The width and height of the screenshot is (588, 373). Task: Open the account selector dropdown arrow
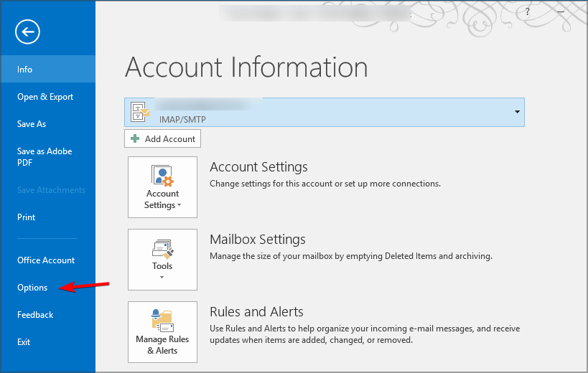(517, 112)
